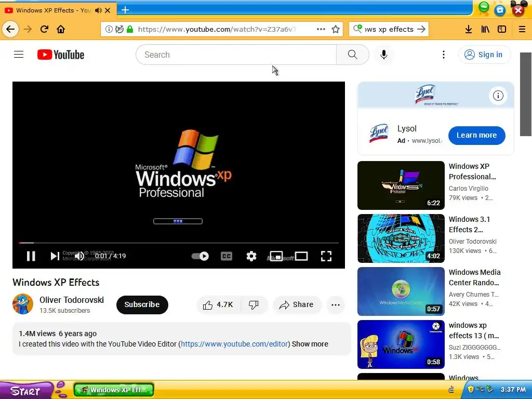Open the browser home page icon

(61, 29)
